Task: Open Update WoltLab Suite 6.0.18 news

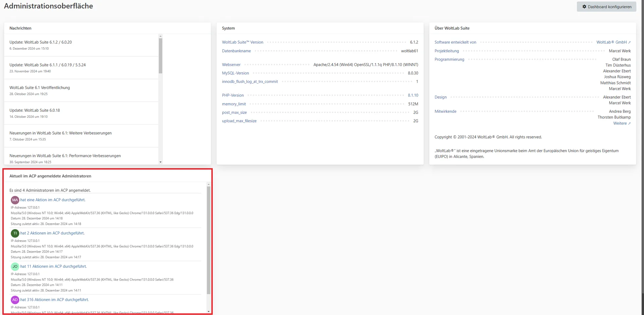Action: coord(35,110)
